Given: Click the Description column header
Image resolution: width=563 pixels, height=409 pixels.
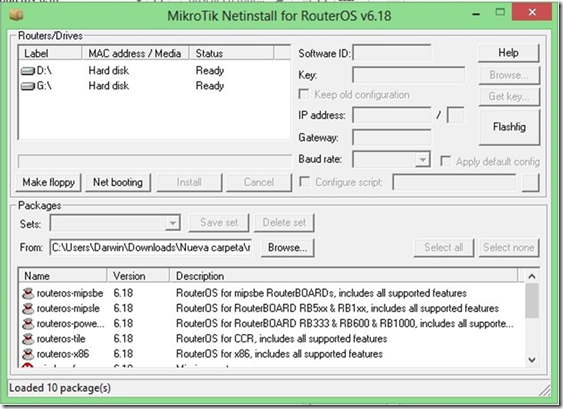Looking at the screenshot, I should click(x=344, y=276).
